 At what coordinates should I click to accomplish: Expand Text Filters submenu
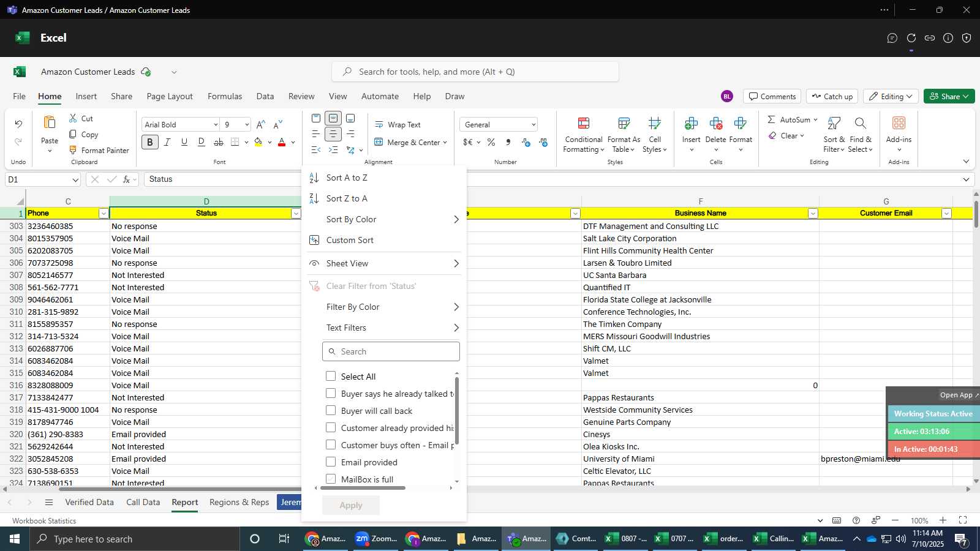point(456,328)
